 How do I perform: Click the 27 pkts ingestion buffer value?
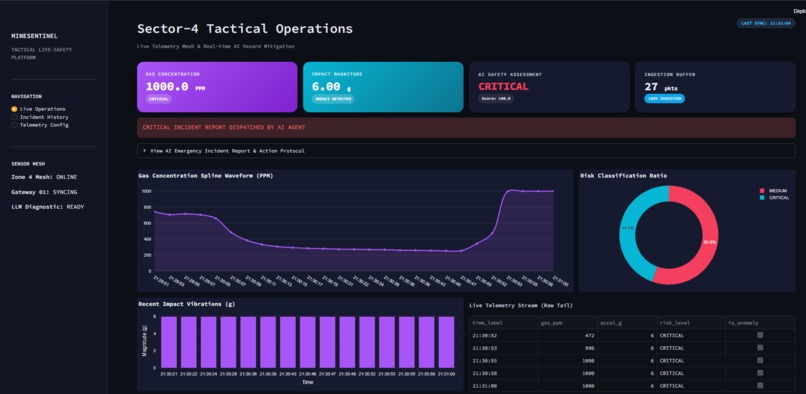[661, 87]
